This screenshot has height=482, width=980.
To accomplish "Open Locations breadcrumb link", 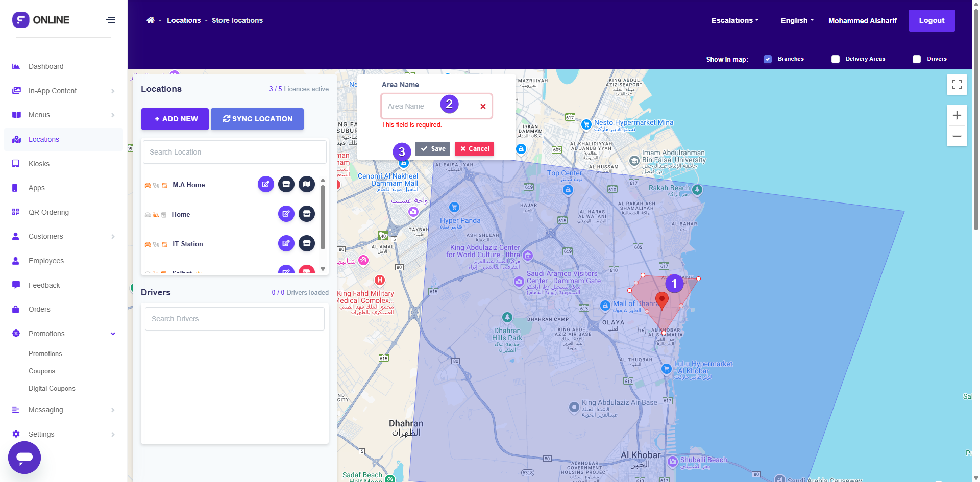I will [184, 20].
